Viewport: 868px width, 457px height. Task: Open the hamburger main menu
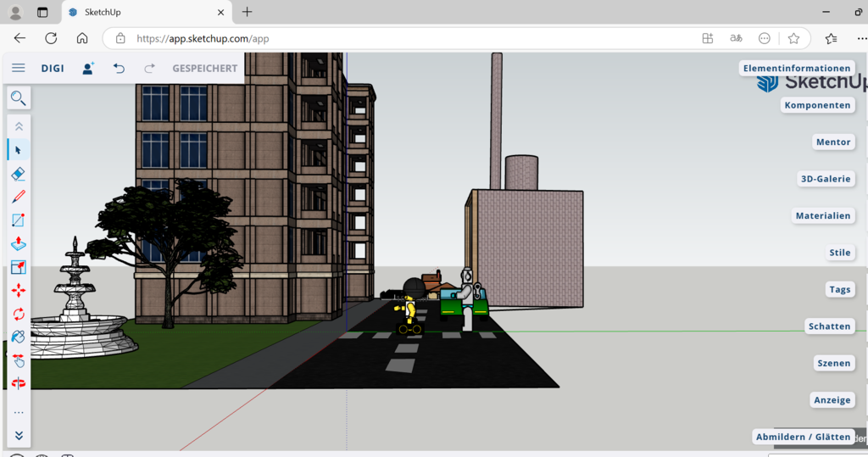tap(18, 69)
